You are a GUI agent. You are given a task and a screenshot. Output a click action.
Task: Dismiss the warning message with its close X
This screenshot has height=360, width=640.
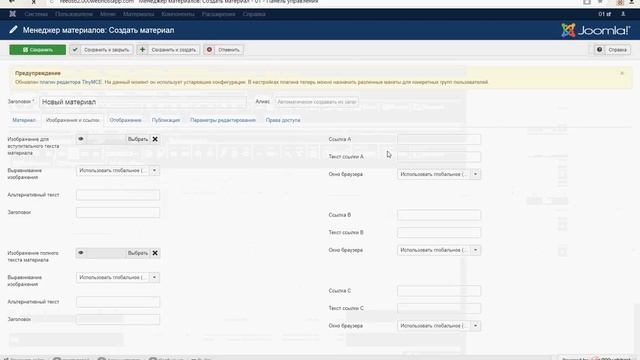point(622,73)
